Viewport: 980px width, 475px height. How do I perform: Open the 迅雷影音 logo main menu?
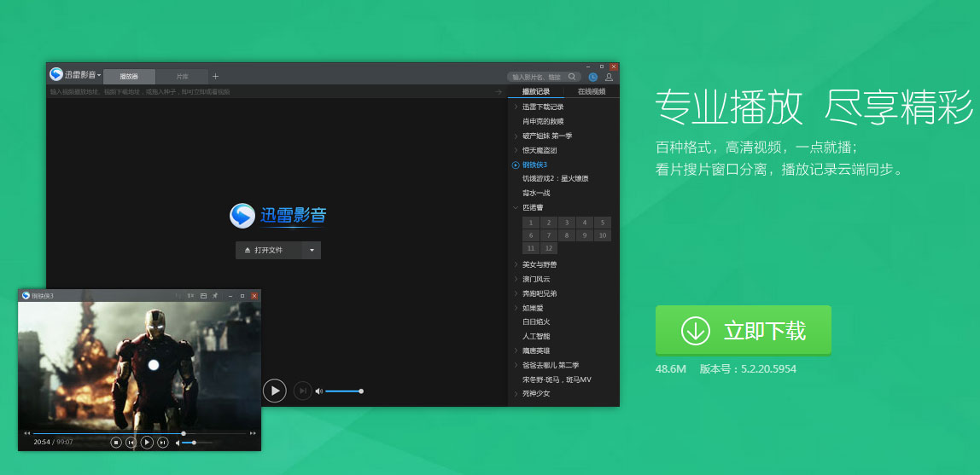(75, 75)
